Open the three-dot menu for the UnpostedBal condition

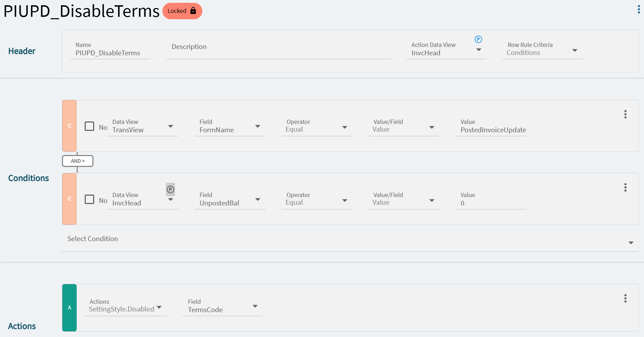click(x=625, y=188)
